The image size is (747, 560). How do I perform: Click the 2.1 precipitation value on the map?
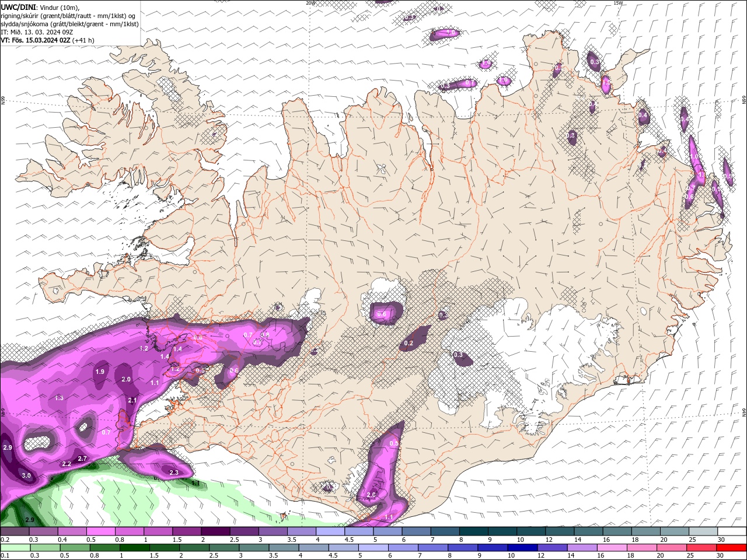click(x=132, y=400)
